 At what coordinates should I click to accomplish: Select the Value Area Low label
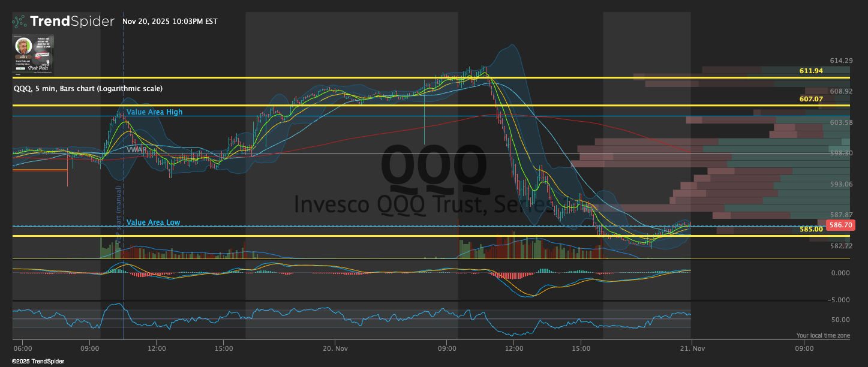click(153, 222)
